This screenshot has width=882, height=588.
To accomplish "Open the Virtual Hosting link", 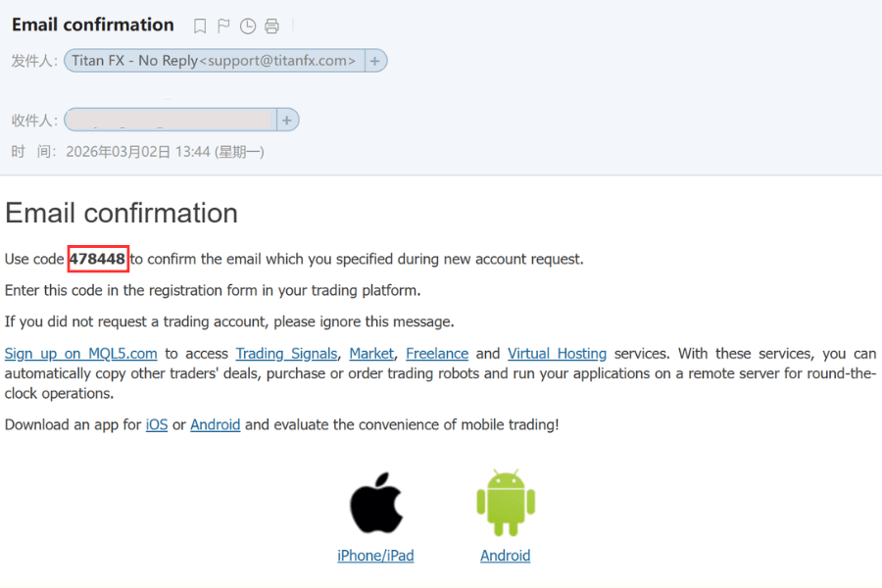I will (557, 354).
